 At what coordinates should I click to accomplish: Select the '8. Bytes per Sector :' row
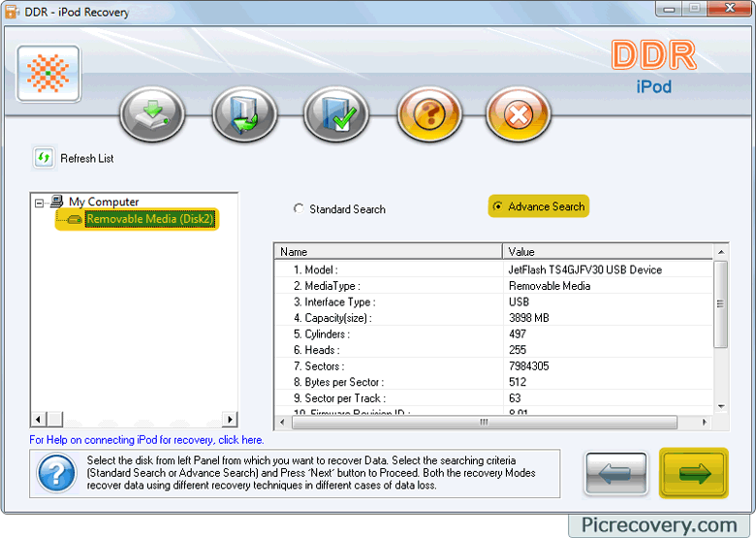(338, 382)
